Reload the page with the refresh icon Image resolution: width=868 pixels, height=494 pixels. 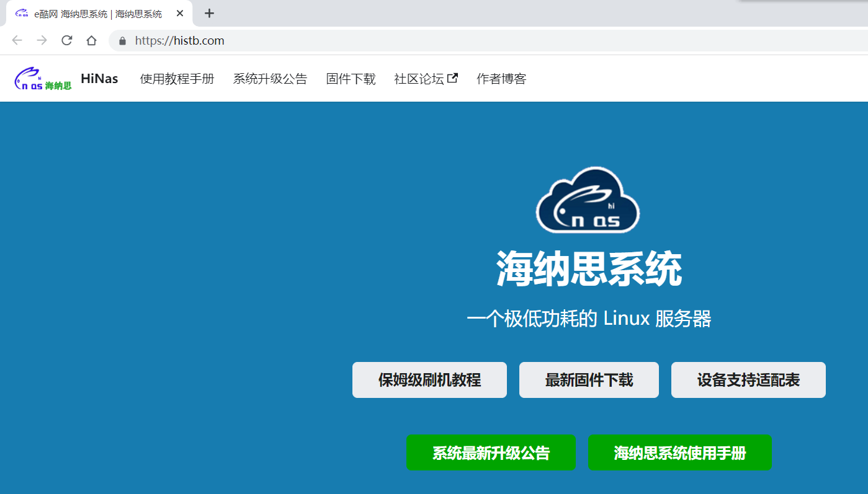pyautogui.click(x=66, y=40)
